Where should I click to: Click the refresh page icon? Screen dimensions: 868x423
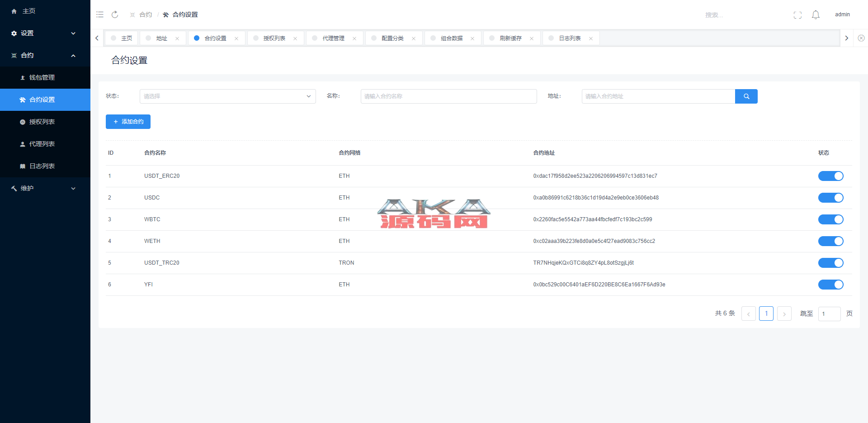coord(115,14)
